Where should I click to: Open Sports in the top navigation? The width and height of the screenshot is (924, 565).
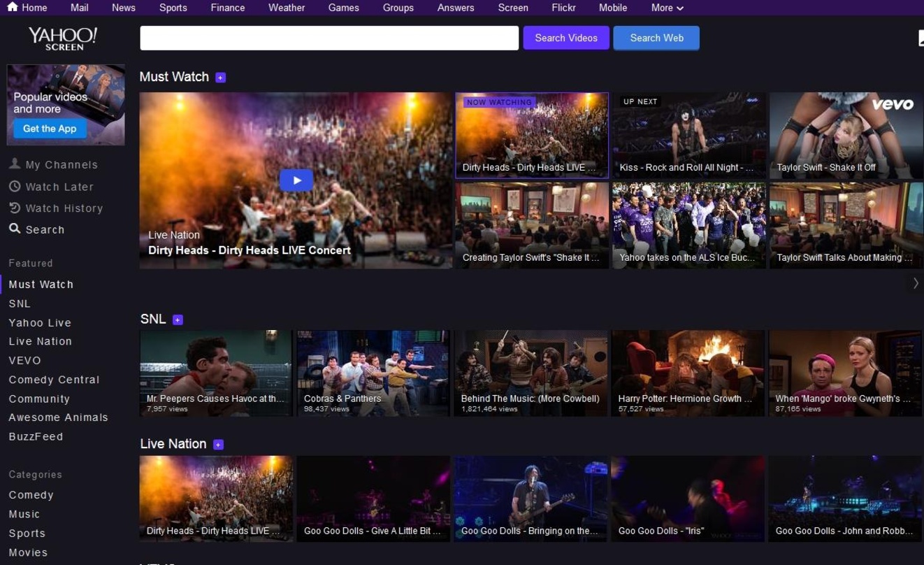pyautogui.click(x=173, y=8)
